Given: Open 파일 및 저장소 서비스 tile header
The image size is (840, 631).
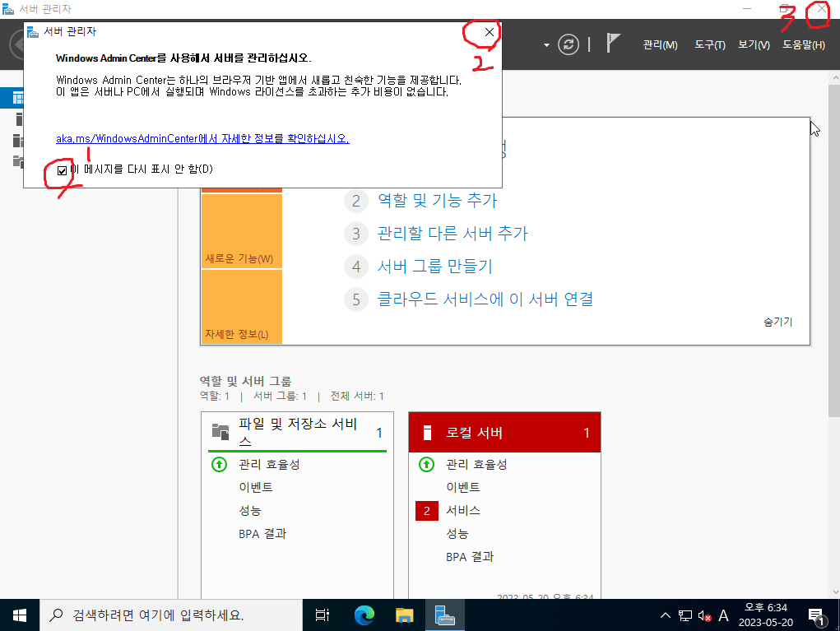Looking at the screenshot, I should pyautogui.click(x=297, y=432).
